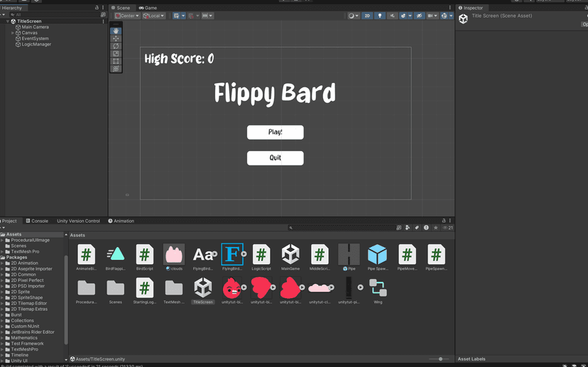
Task: Open the Local handle rotation dropdown
Action: click(x=153, y=16)
